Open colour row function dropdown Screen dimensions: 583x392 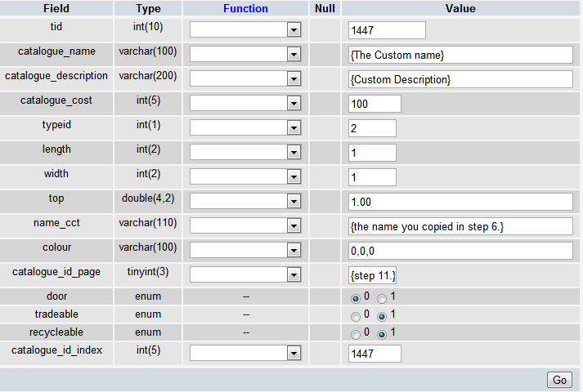(x=245, y=251)
